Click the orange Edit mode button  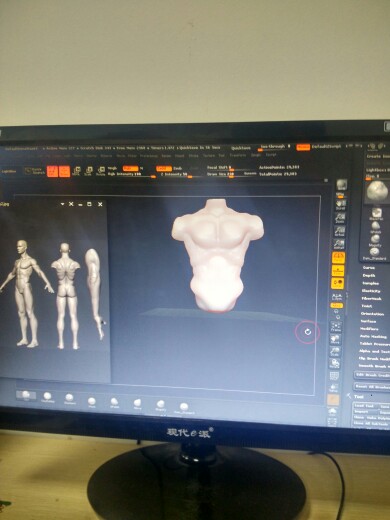coord(52,171)
